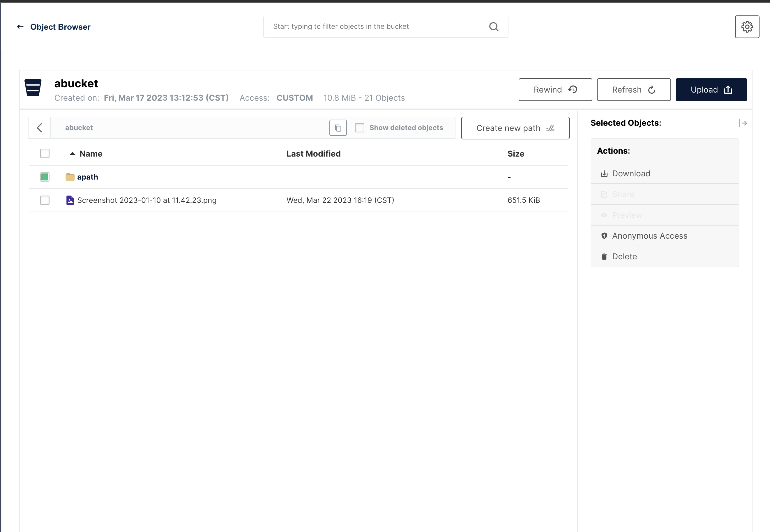Click the png image file icon

click(x=70, y=200)
